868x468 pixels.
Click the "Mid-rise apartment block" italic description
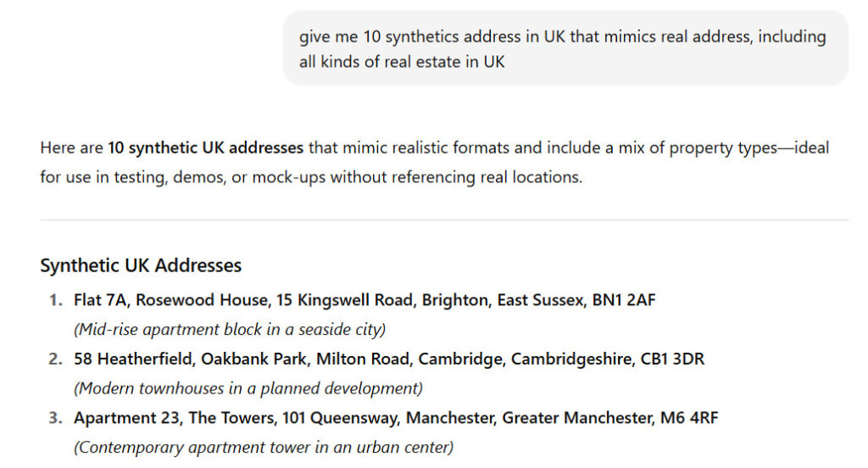click(229, 329)
